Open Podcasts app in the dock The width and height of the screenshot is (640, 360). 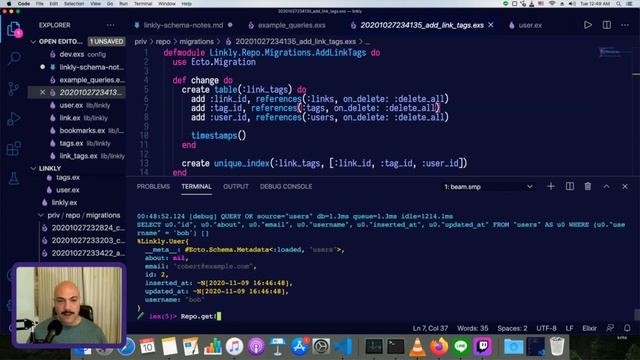point(256,347)
